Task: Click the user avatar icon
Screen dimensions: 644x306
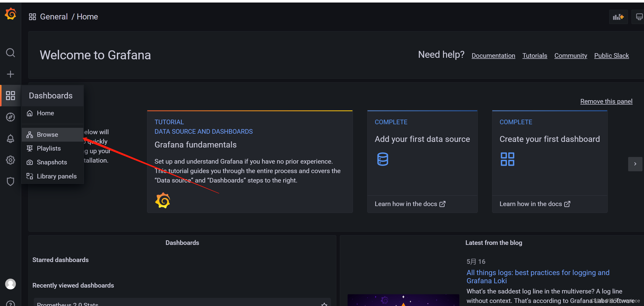Action: pos(10,284)
